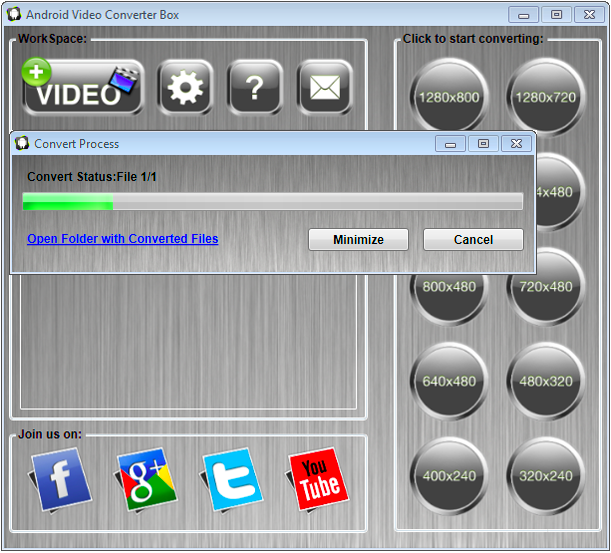Screen dimensions: 611x553
Task: Maximize the Android Video Converter Box window
Action: coord(556,15)
